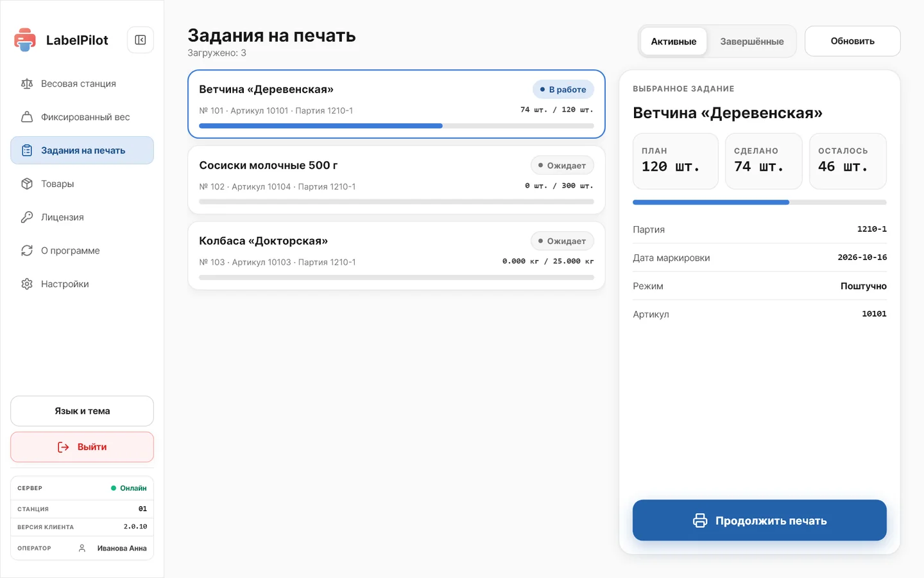Click the box icon next to Товары
The image size is (924, 578).
(x=27, y=184)
